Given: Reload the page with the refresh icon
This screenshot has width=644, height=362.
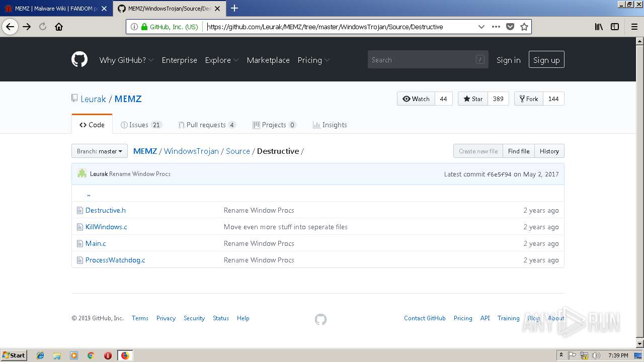Looking at the screenshot, I should click(x=43, y=27).
